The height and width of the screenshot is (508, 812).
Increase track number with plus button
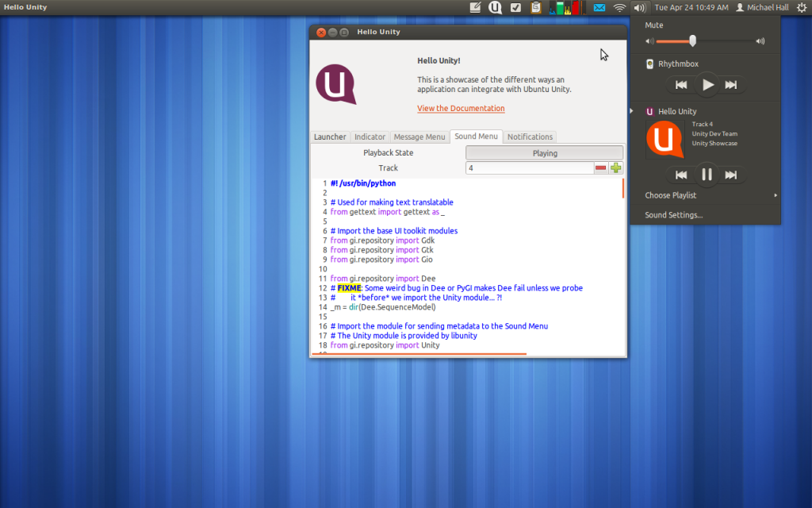tap(615, 168)
